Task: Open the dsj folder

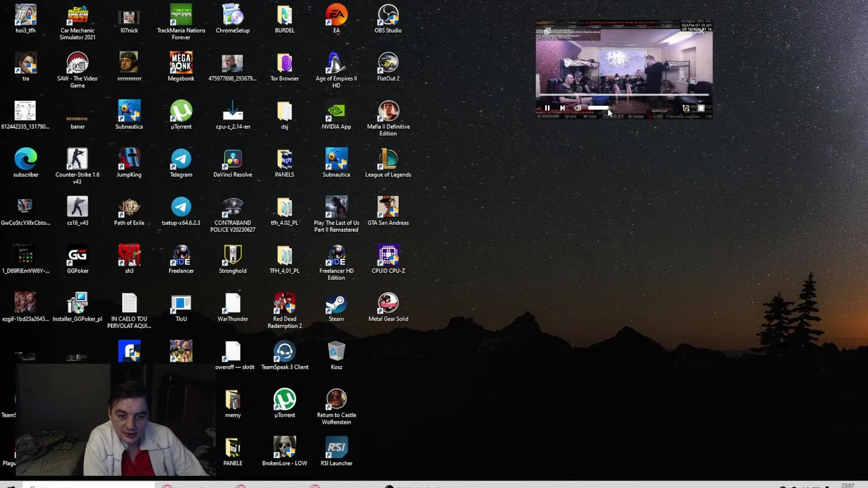Action: point(284,115)
